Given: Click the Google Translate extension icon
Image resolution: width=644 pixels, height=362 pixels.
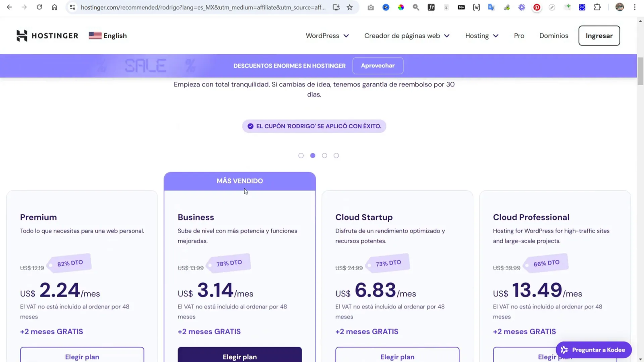Looking at the screenshot, I should tap(491, 7).
